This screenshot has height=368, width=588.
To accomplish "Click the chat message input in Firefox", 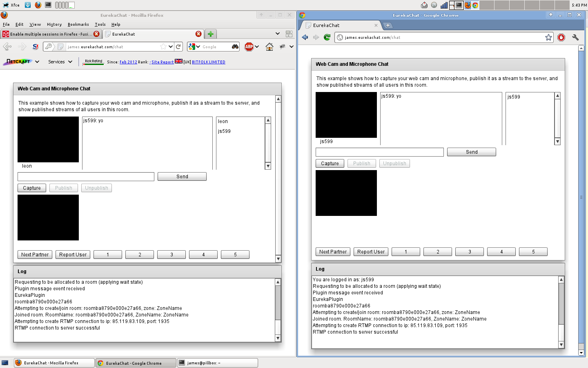I will [x=86, y=177].
